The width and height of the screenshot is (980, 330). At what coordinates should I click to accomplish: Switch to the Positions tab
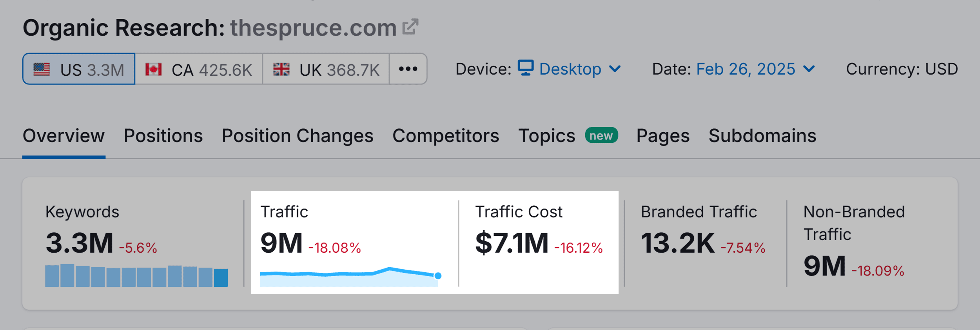(x=163, y=136)
